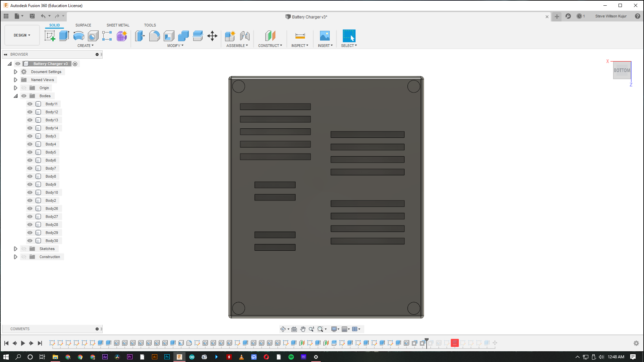644x362 pixels.
Task: Hide Body11 with its visibility eye
Action: click(x=30, y=104)
